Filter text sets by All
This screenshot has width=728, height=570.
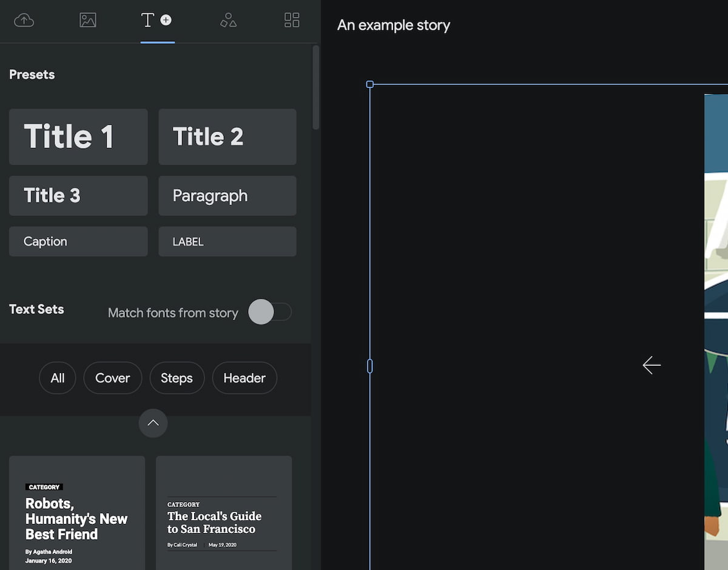point(58,378)
